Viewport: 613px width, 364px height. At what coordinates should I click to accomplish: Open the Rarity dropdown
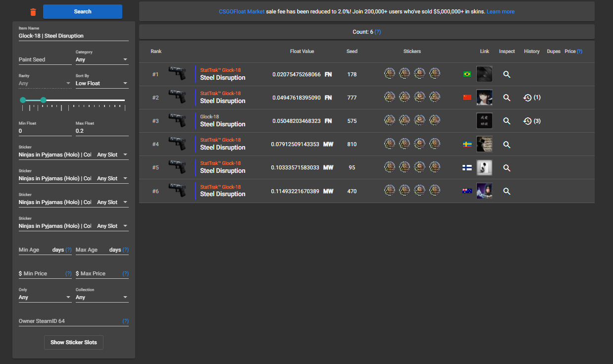click(45, 83)
